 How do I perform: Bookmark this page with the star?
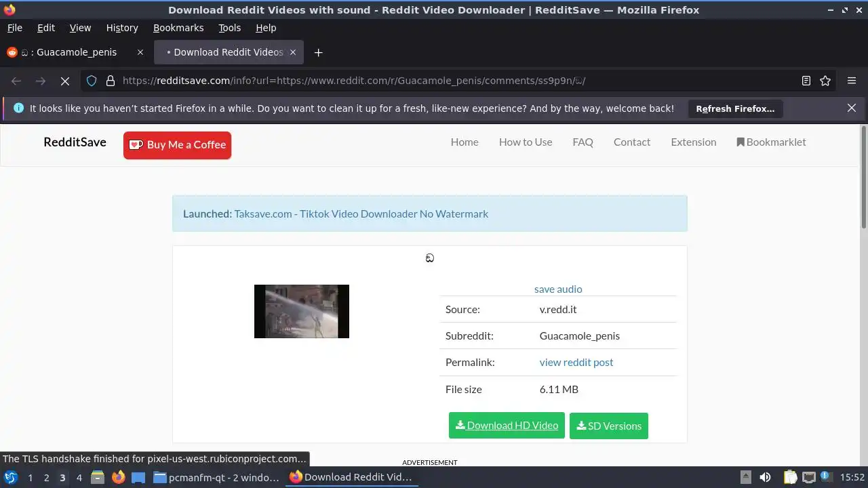tap(825, 81)
